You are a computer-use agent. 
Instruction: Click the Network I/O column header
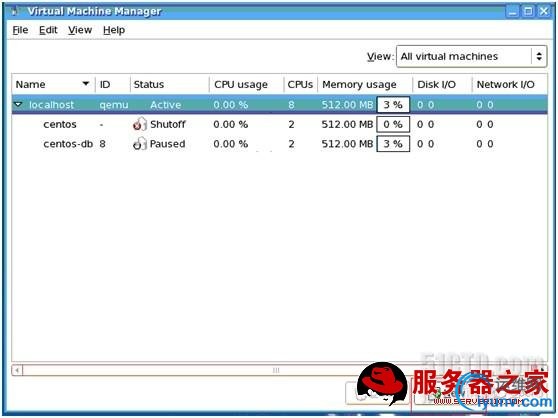pyautogui.click(x=510, y=84)
